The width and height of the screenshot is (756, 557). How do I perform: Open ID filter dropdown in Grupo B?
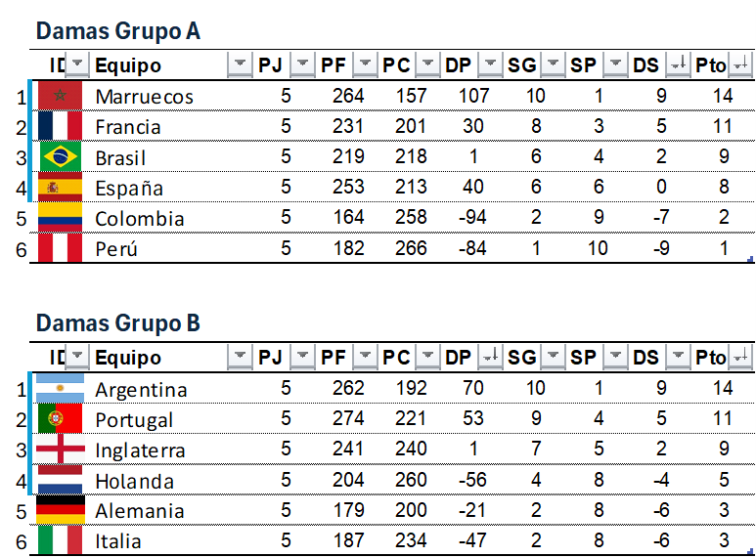pos(77,358)
